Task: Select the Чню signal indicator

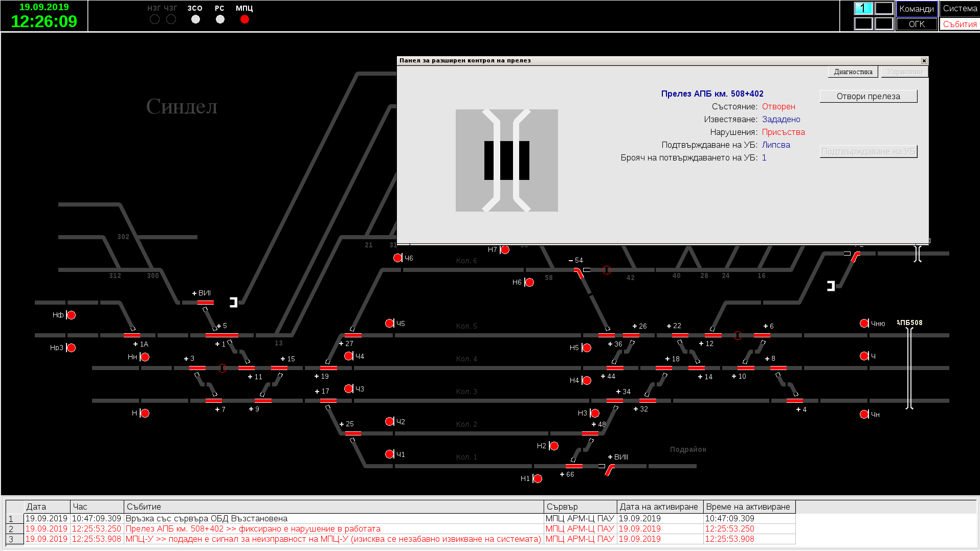Action: click(864, 323)
